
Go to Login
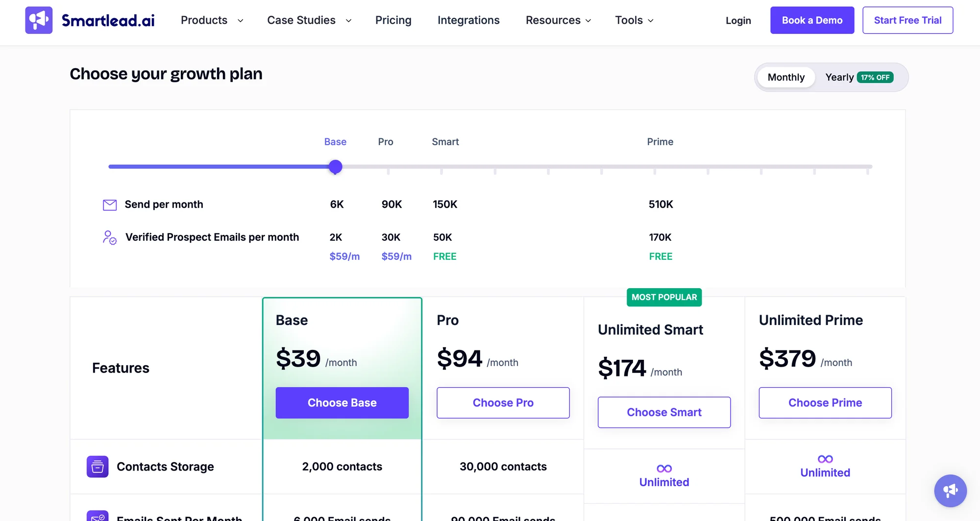(738, 21)
